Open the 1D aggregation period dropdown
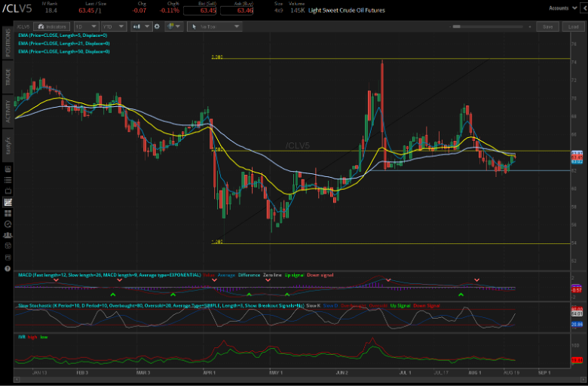 [x=86, y=26]
